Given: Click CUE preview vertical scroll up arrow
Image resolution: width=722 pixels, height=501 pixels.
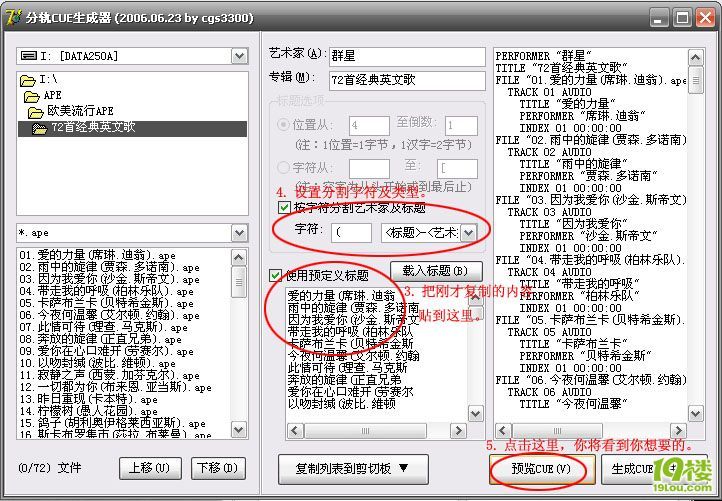Looking at the screenshot, I should coord(695,58).
